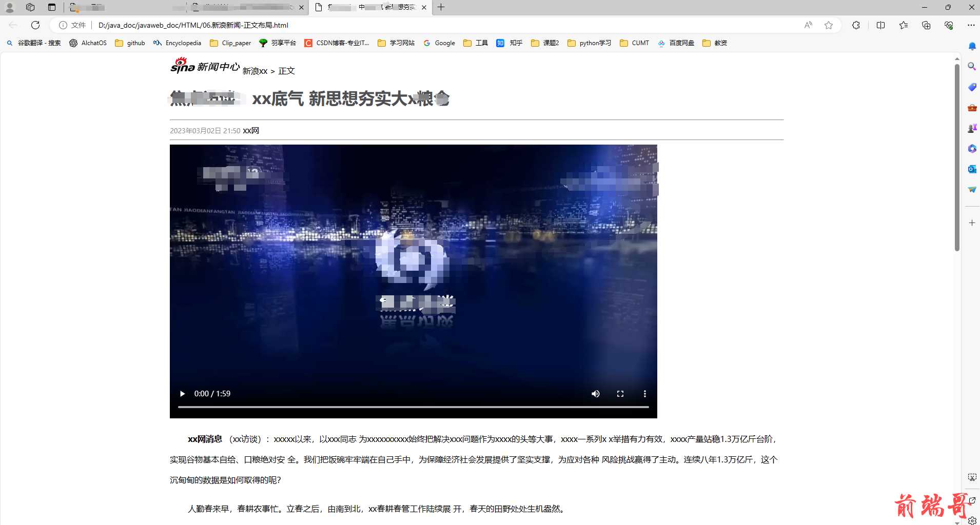The width and height of the screenshot is (980, 525).
Task: Click site information icon in address bar
Action: 63,25
